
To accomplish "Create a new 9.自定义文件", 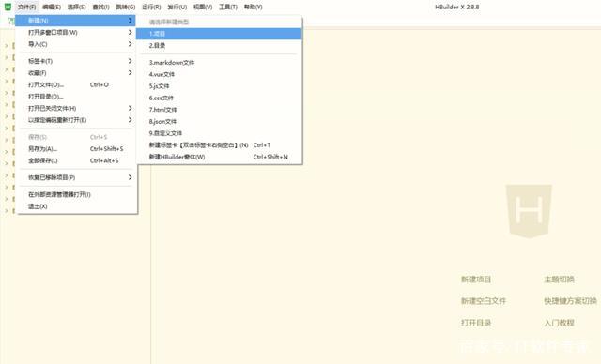I will click(x=219, y=133).
